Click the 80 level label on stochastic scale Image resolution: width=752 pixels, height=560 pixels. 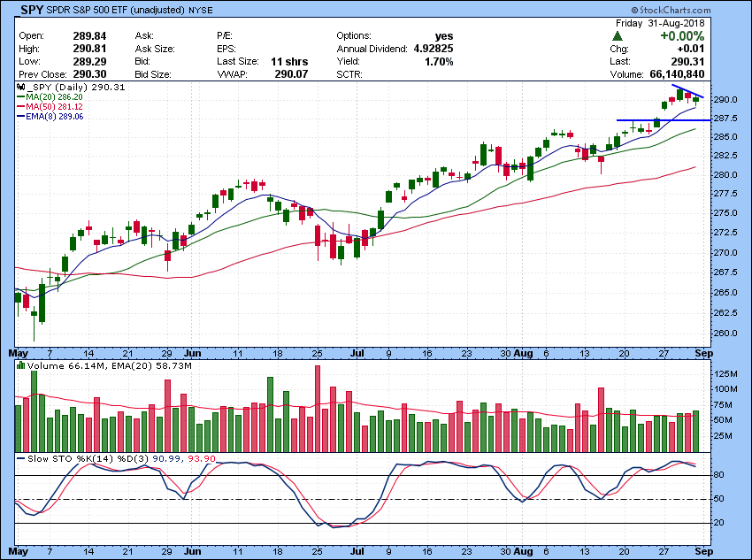click(719, 475)
